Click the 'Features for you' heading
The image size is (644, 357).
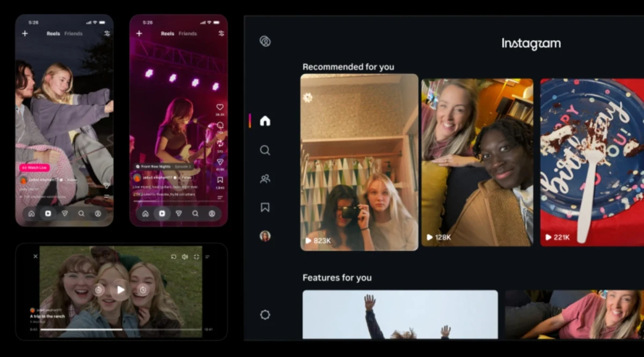[337, 278]
